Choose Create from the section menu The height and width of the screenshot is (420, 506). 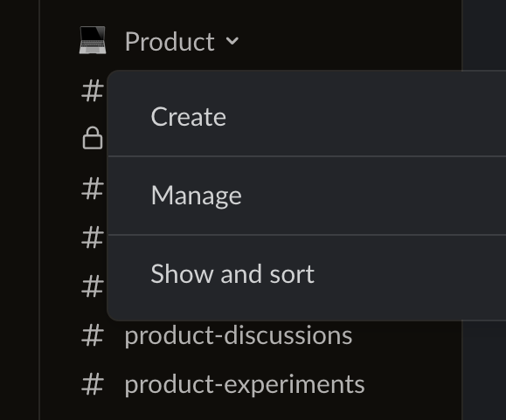[307, 117]
